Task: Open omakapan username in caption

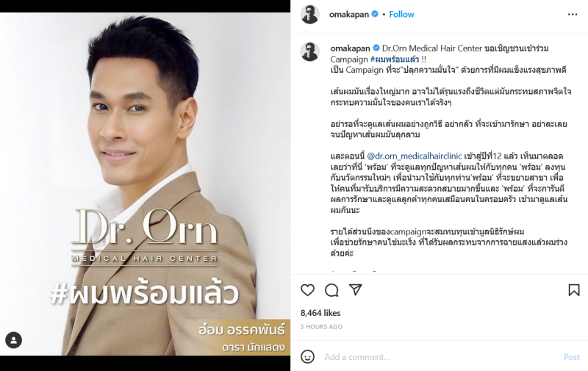Action: coord(350,48)
